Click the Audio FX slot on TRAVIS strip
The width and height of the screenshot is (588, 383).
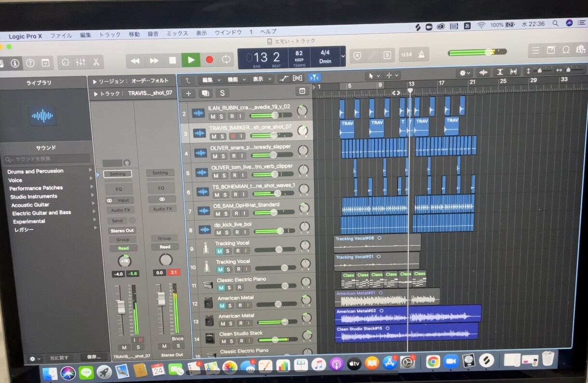(x=120, y=210)
